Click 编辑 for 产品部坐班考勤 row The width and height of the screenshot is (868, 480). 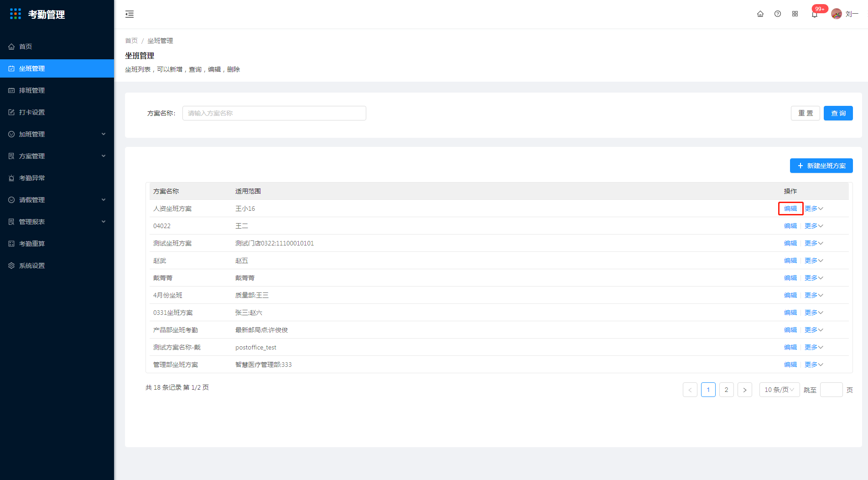(x=790, y=330)
